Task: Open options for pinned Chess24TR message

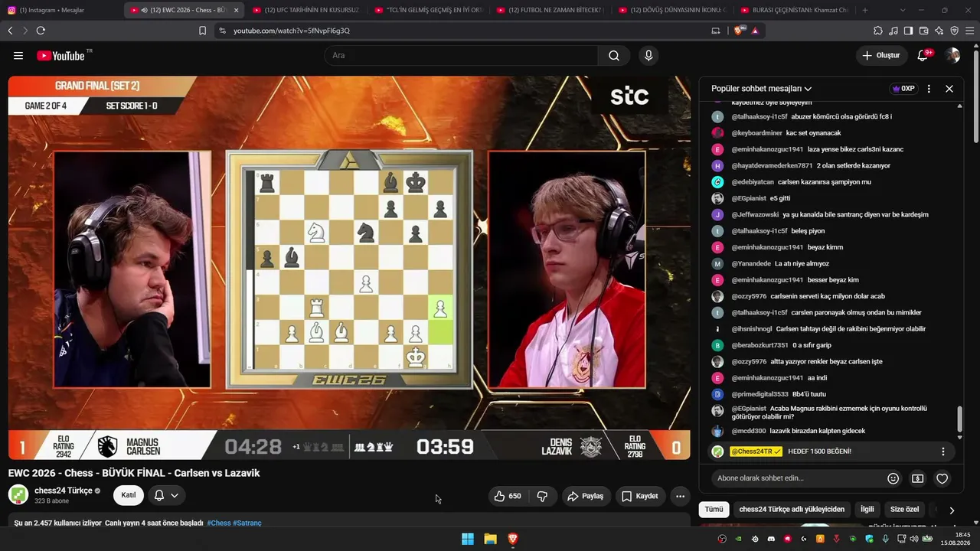Action: 943,452
